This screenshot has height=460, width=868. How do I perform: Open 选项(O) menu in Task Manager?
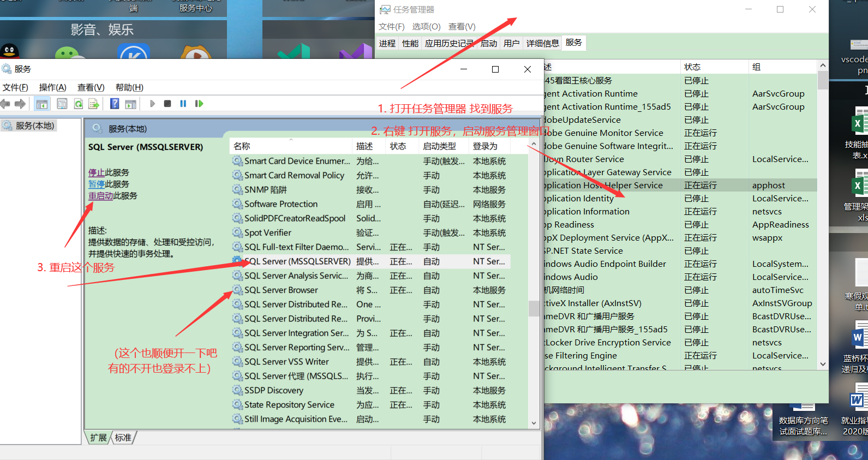click(x=426, y=26)
